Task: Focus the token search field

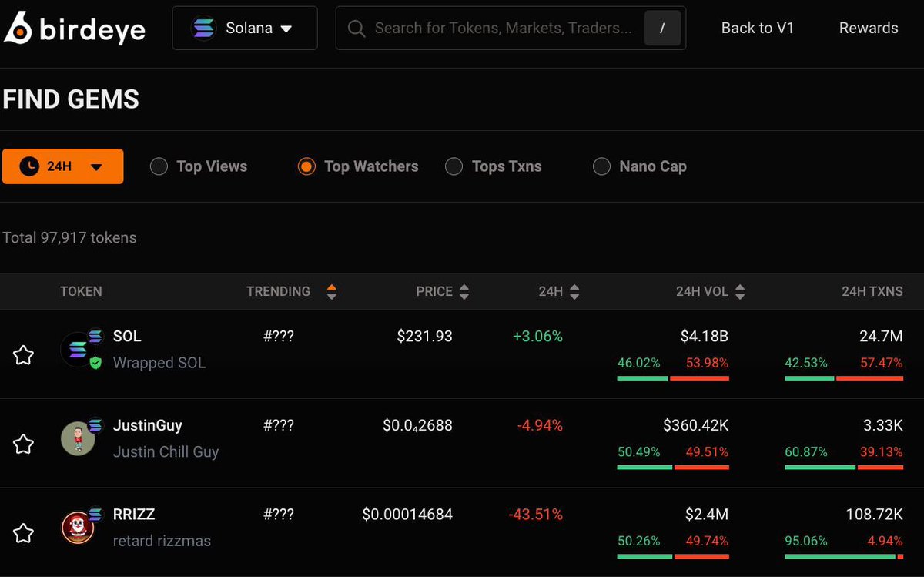Action: click(x=511, y=29)
